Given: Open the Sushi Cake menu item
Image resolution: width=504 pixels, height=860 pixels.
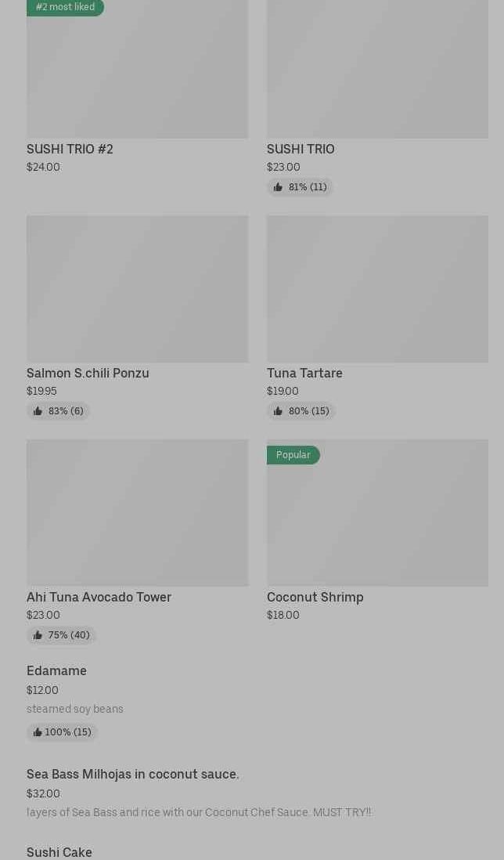Looking at the screenshot, I should pos(59,852).
